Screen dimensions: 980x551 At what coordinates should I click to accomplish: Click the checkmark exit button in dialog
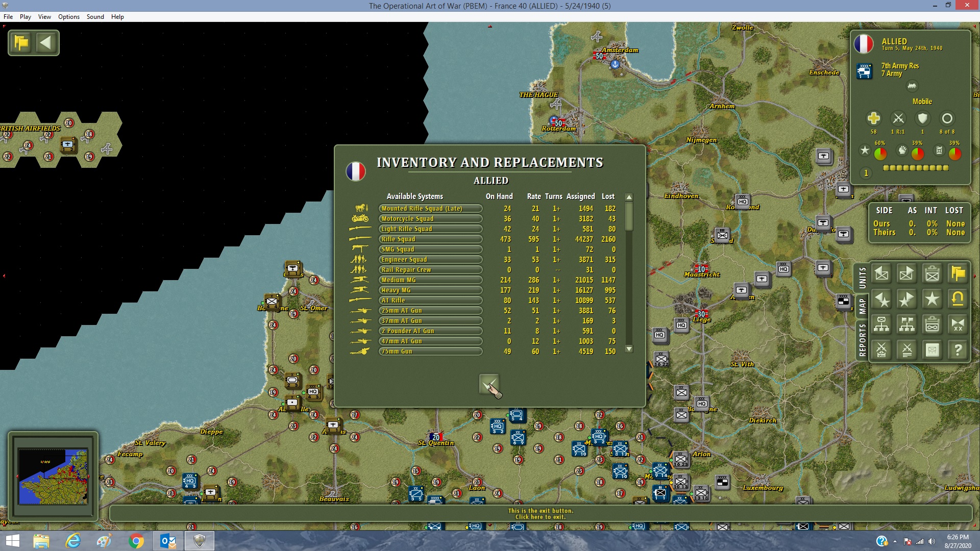tap(488, 384)
